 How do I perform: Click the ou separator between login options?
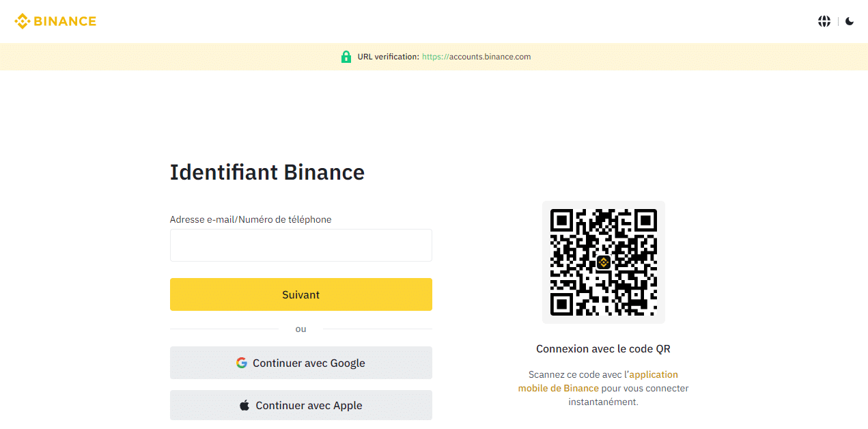pyautogui.click(x=300, y=329)
